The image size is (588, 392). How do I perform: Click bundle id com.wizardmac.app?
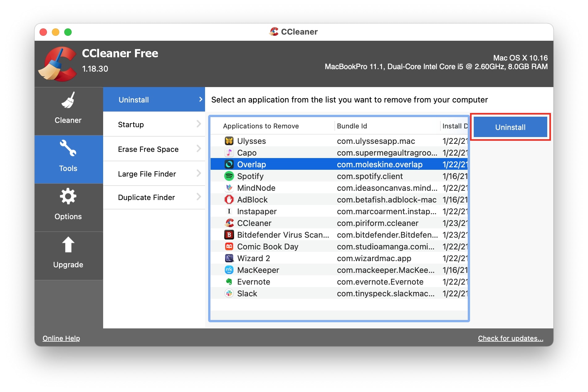(x=374, y=258)
